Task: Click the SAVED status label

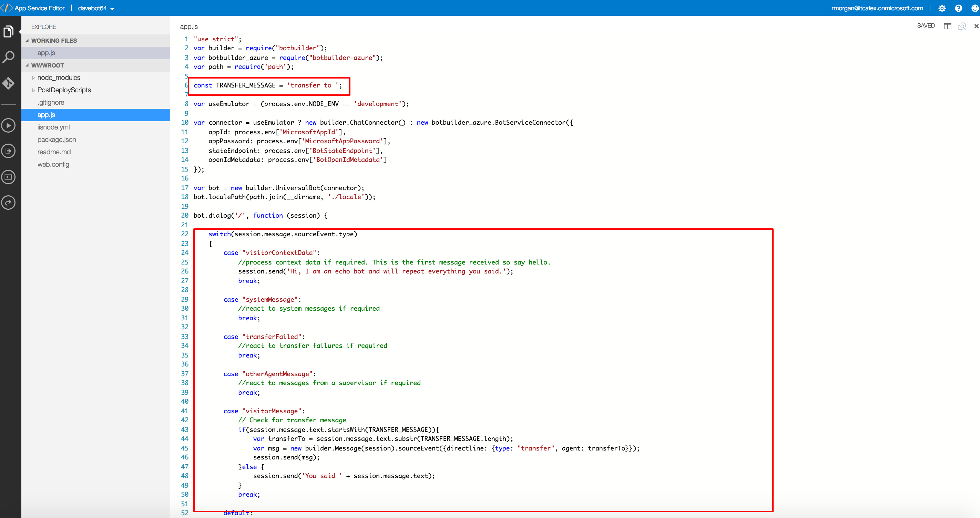Action: (926, 25)
